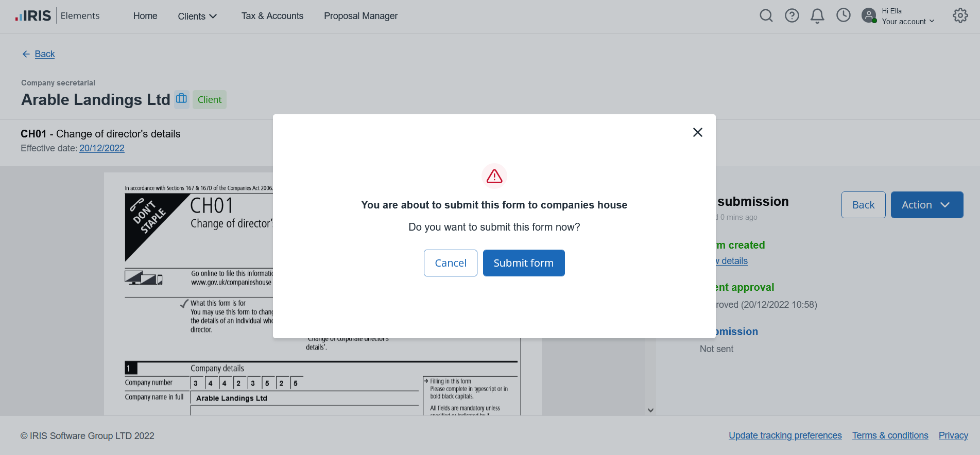Open the Tax & Accounts menu
The width and height of the screenshot is (980, 455).
[272, 16]
